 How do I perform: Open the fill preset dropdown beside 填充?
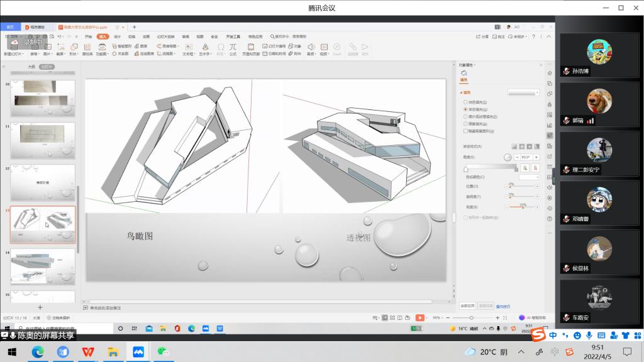(523, 92)
